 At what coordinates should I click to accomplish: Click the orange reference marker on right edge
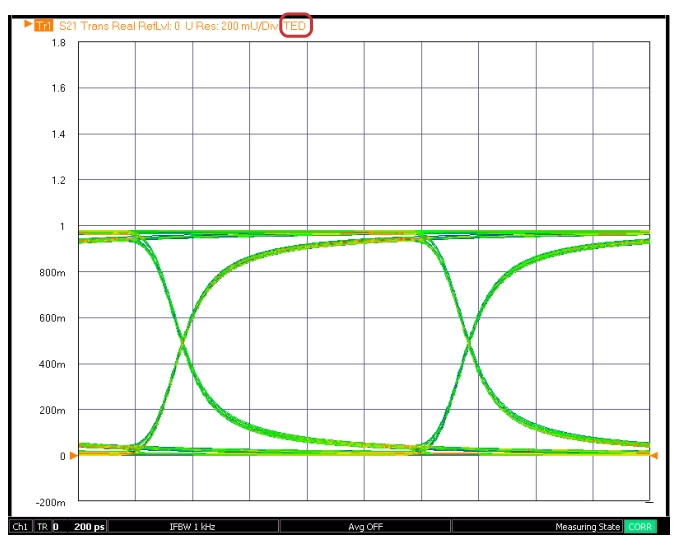click(x=654, y=455)
